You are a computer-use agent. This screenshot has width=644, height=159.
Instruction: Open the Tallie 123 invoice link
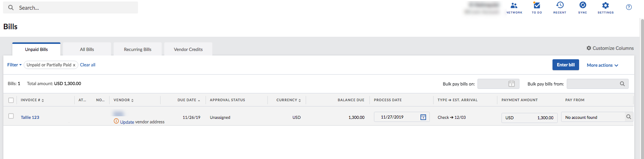point(30,117)
